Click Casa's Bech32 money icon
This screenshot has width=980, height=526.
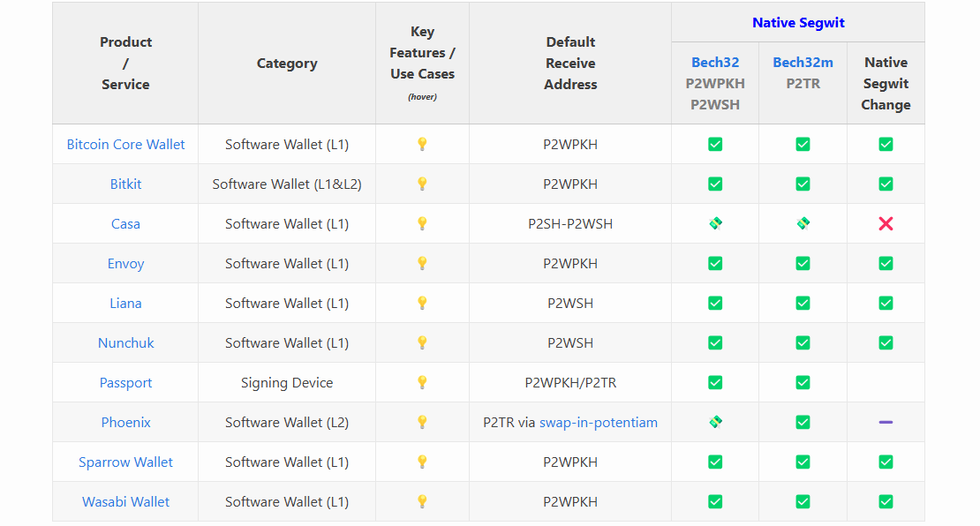(716, 223)
